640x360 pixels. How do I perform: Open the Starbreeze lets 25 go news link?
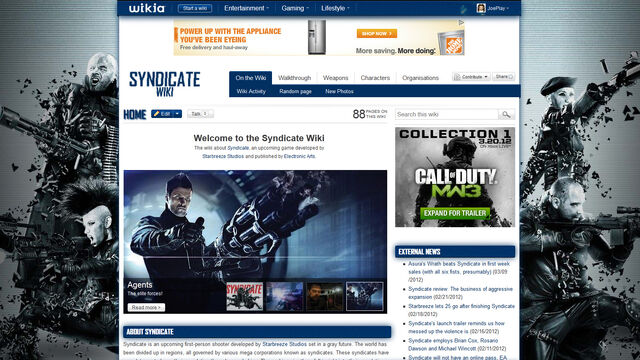click(461, 306)
